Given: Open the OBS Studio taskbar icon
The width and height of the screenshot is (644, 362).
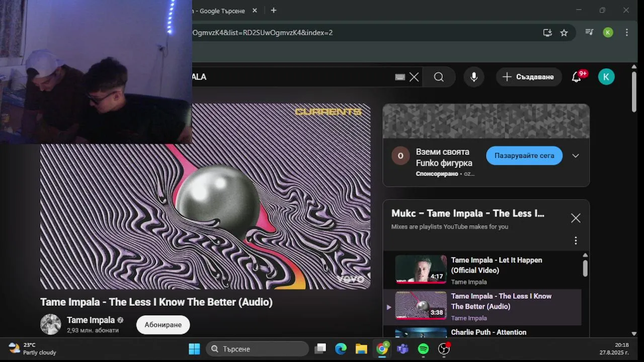Looking at the screenshot, I should 444,349.
